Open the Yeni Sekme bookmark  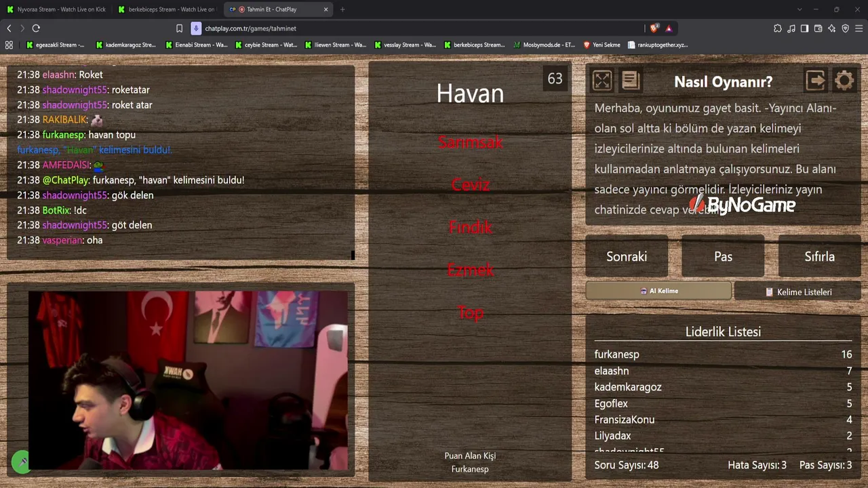(x=601, y=45)
